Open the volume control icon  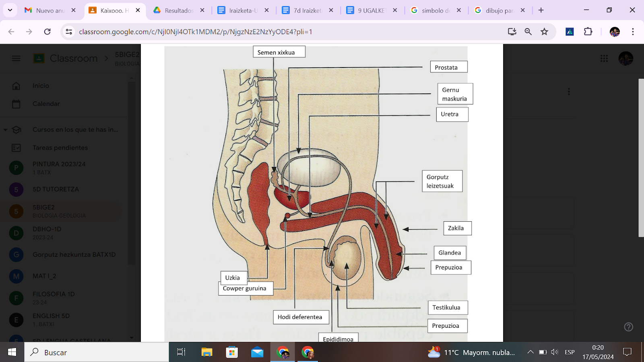pos(555,352)
